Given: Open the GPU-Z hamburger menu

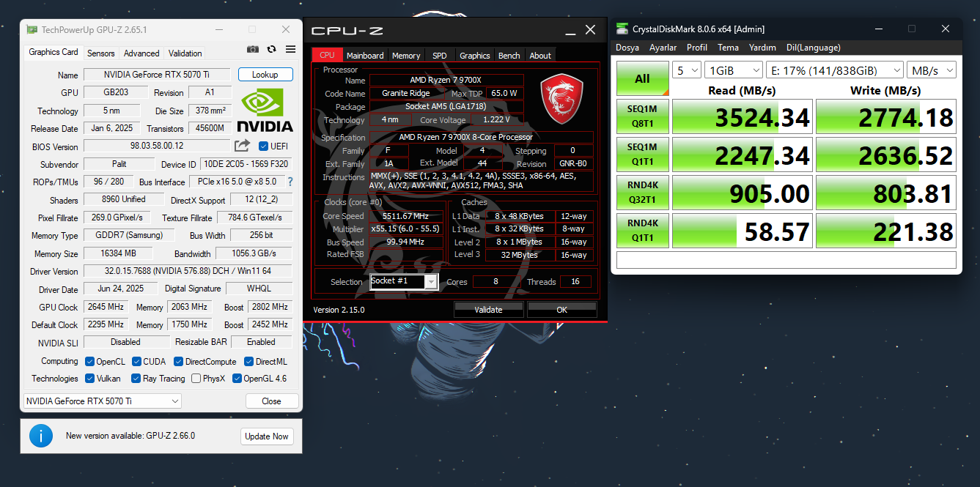Looking at the screenshot, I should click(291, 49).
